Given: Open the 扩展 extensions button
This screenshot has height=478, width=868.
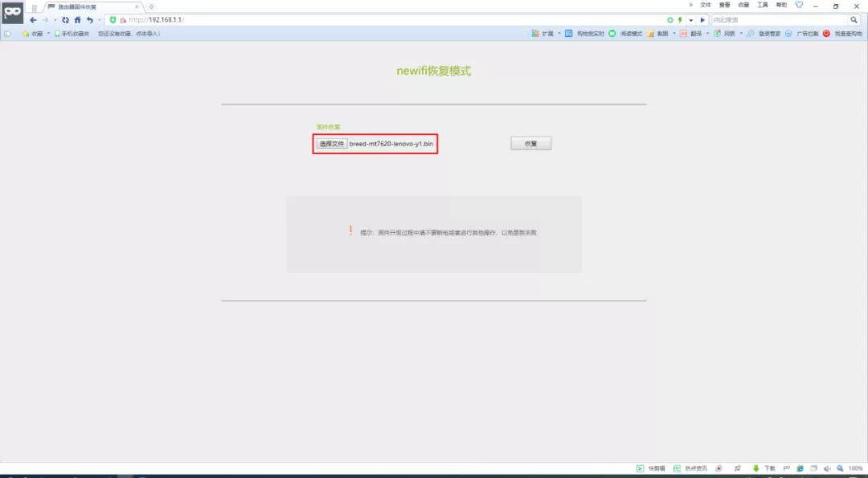Looking at the screenshot, I should 542,34.
